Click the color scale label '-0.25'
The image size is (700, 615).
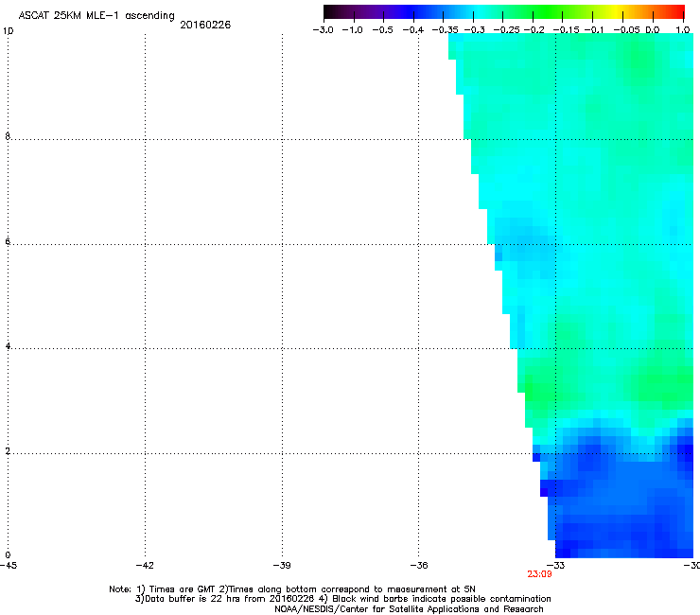[x=506, y=30]
